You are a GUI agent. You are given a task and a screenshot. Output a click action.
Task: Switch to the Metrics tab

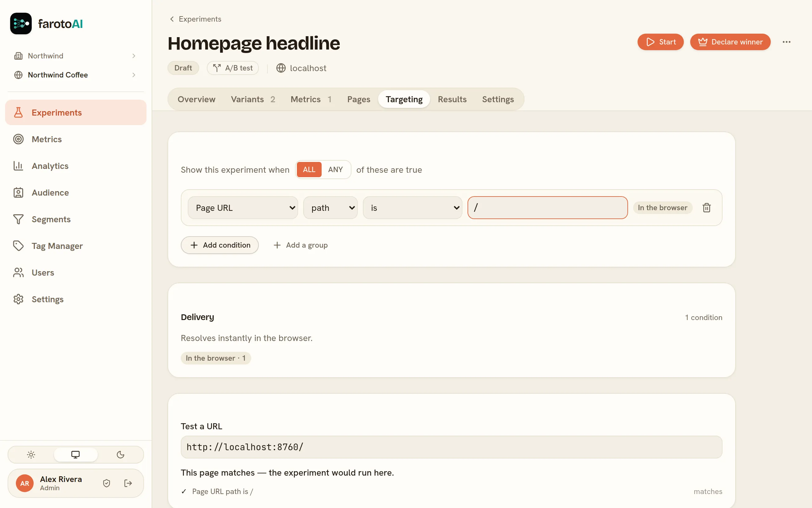[x=311, y=99]
